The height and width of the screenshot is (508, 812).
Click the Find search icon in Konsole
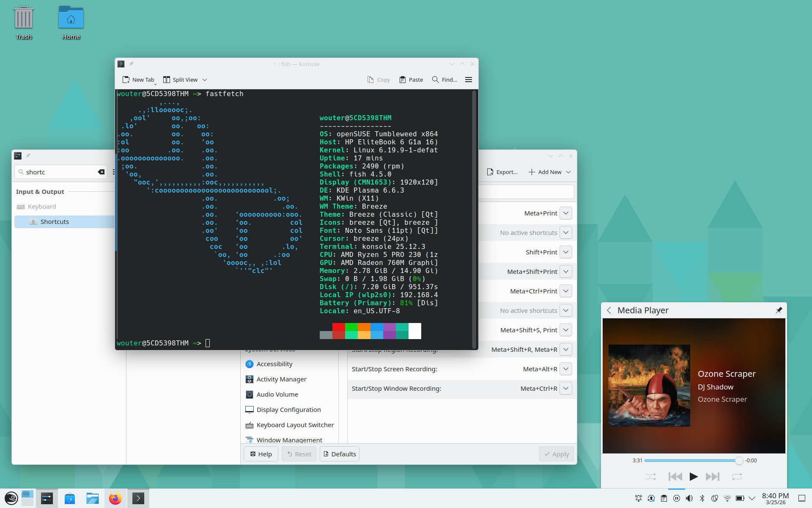coord(435,80)
